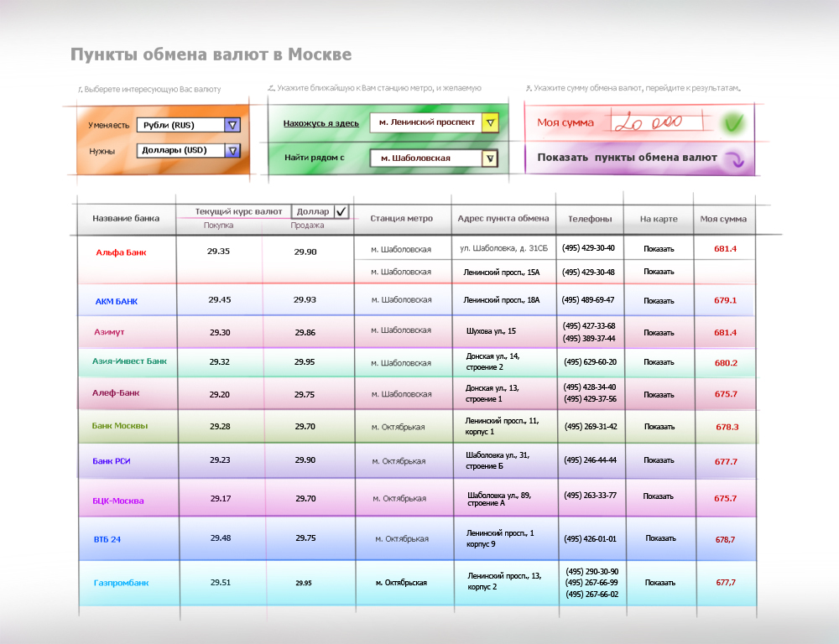Expand the м. Шаболовская metro dropdown
The width and height of the screenshot is (839, 644).
tap(491, 158)
